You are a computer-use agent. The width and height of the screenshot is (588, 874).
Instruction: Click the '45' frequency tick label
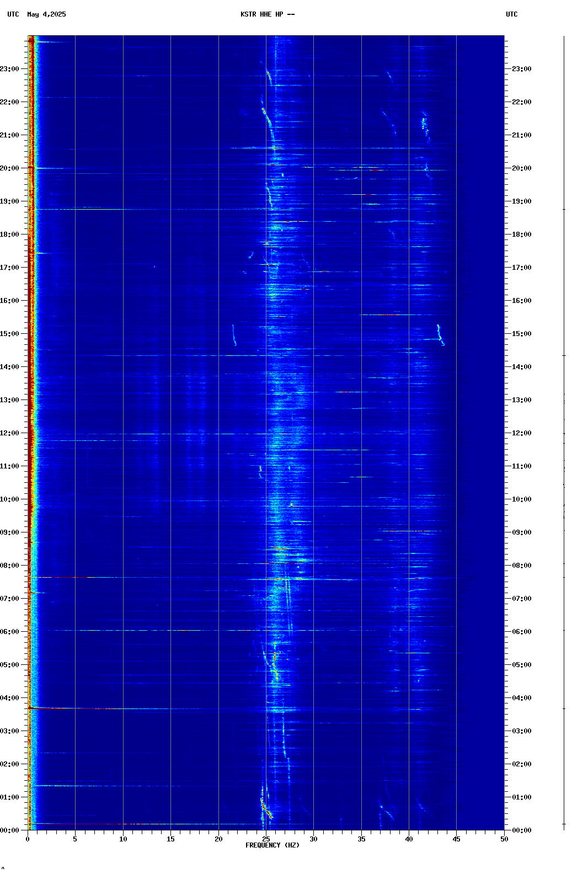pos(456,839)
